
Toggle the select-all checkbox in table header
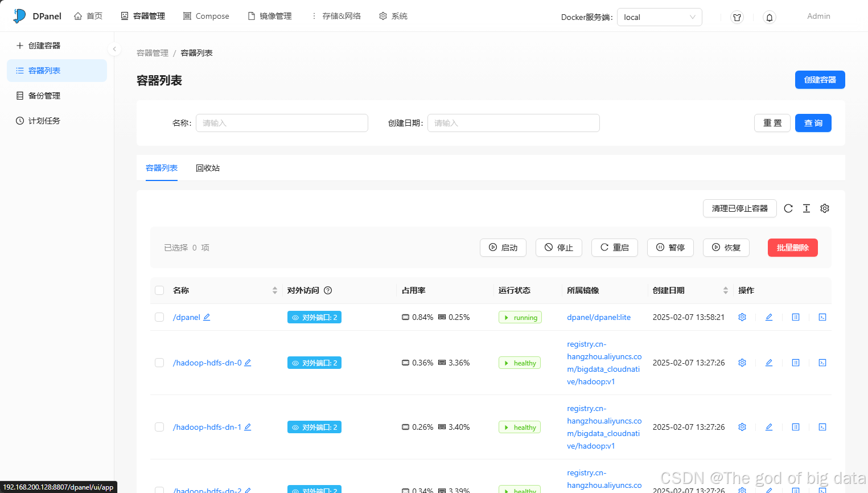[159, 290]
